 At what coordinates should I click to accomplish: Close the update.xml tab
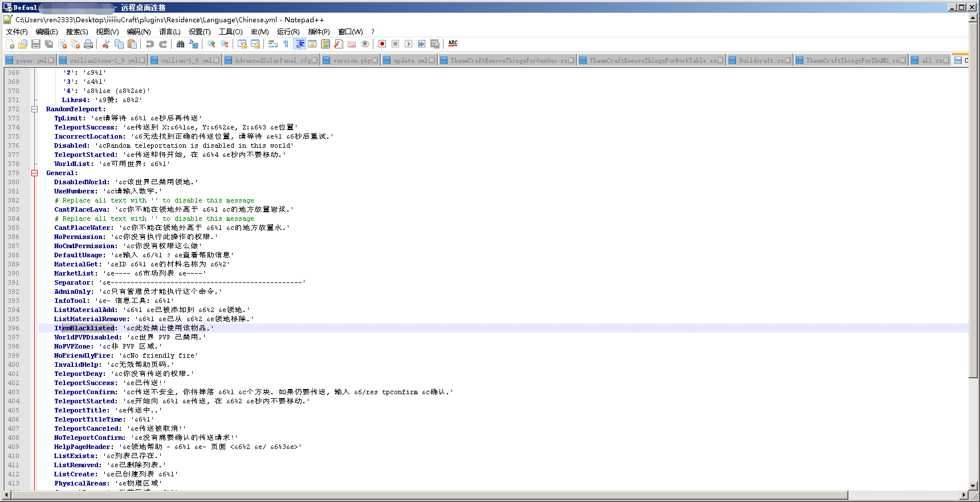[x=432, y=60]
